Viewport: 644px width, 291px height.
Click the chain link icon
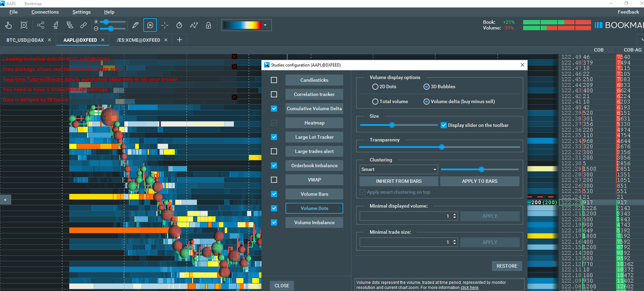[x=84, y=25]
